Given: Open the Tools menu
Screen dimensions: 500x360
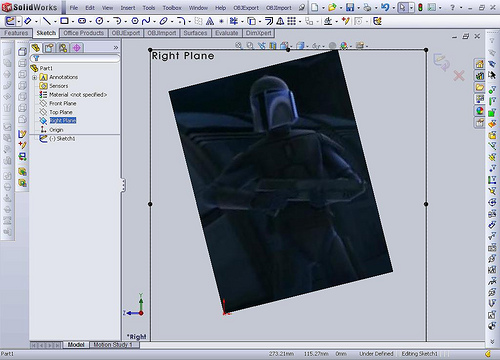Looking at the screenshot, I should (x=149, y=8).
